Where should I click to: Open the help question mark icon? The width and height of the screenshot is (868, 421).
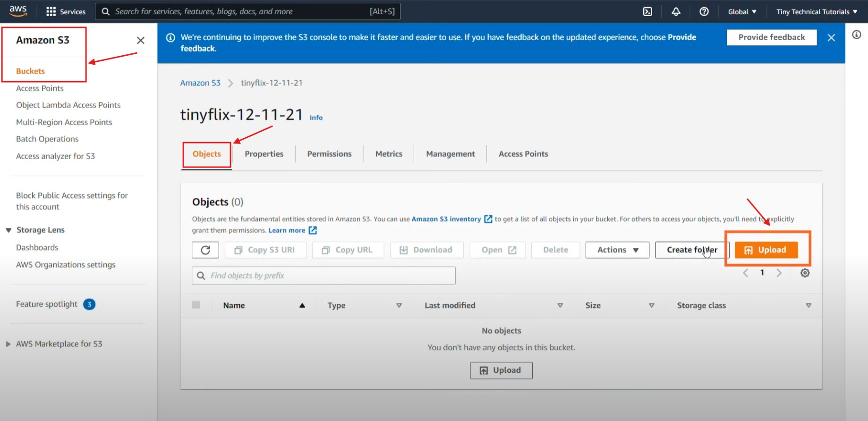point(704,12)
